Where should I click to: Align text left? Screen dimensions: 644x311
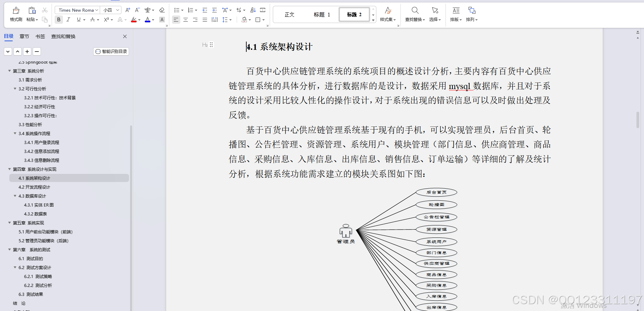(176, 20)
